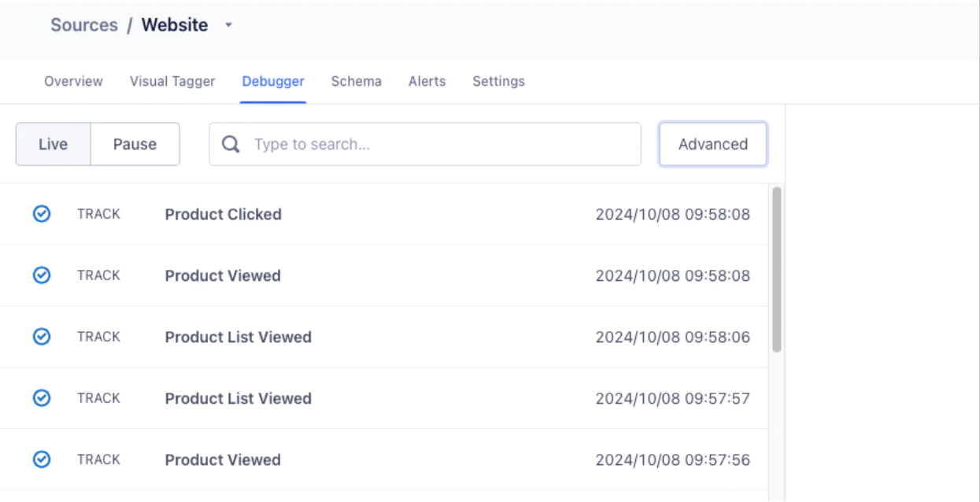Pause the live event stream
The height and width of the screenshot is (502, 980).
135,144
